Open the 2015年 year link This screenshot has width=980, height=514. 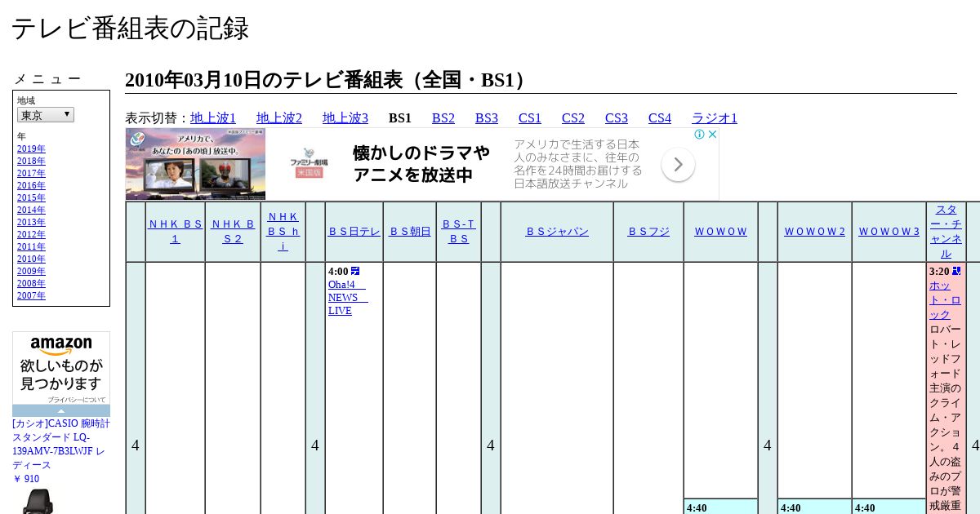pyautogui.click(x=31, y=197)
